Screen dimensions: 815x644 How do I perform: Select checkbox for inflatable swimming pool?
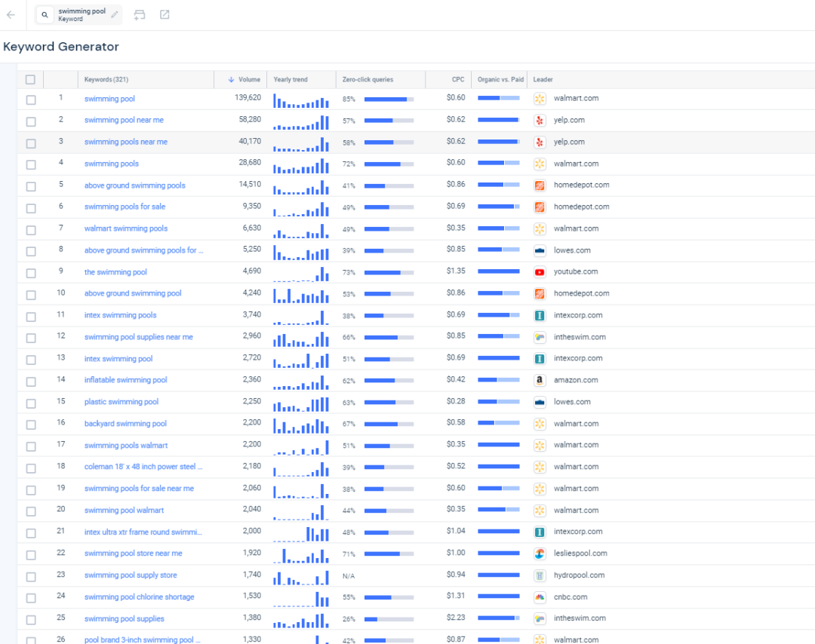[31, 381]
